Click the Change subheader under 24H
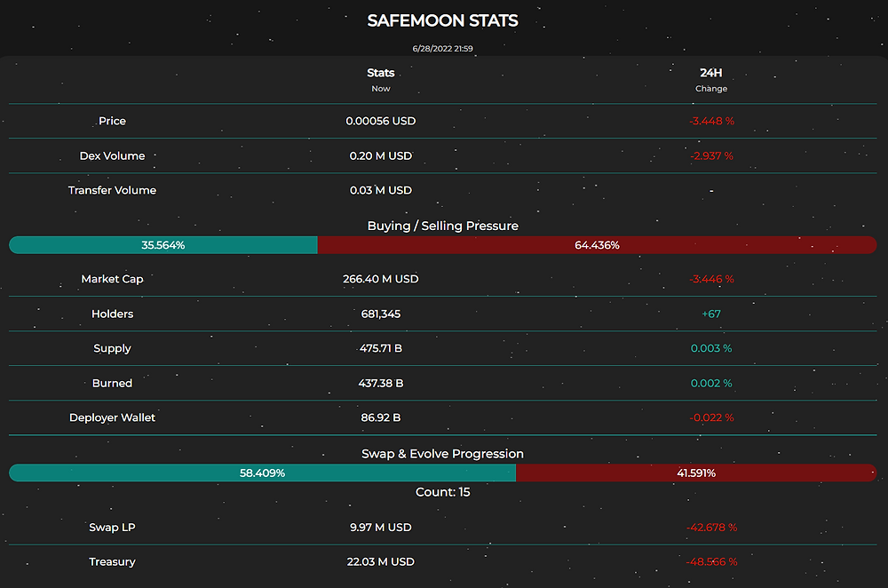This screenshot has height=588, width=888. point(710,89)
